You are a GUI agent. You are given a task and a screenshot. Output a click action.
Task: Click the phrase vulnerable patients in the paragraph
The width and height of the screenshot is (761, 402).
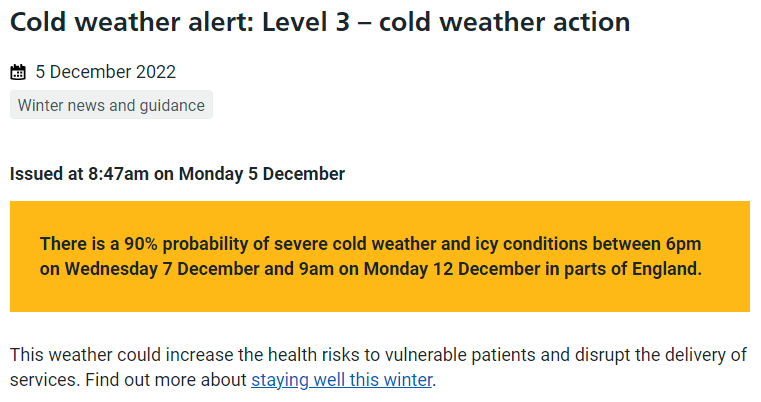tap(460, 355)
